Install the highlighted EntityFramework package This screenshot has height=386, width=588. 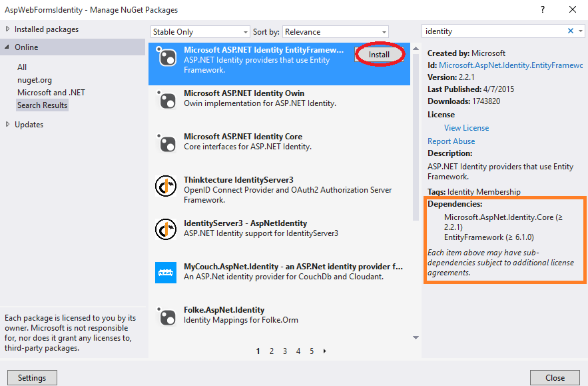pyautogui.click(x=379, y=55)
